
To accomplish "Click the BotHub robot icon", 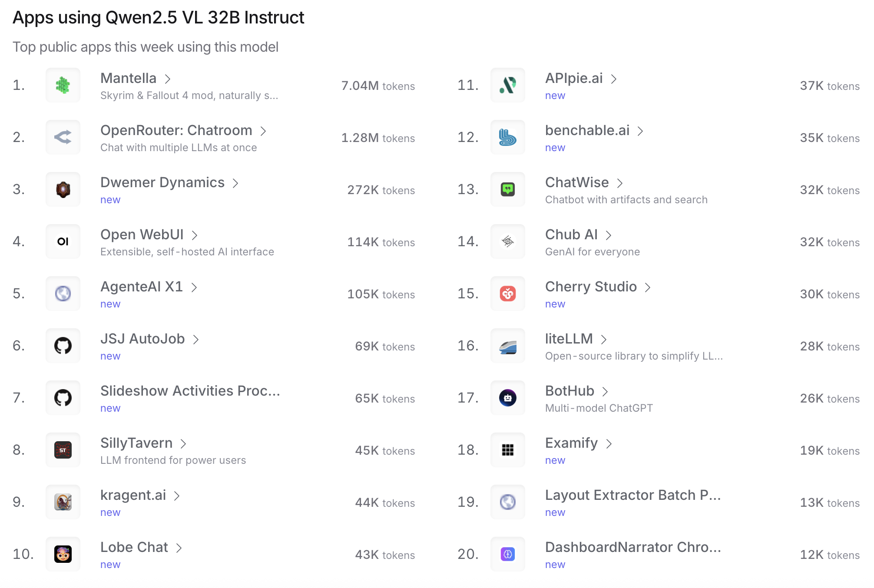I will click(508, 398).
